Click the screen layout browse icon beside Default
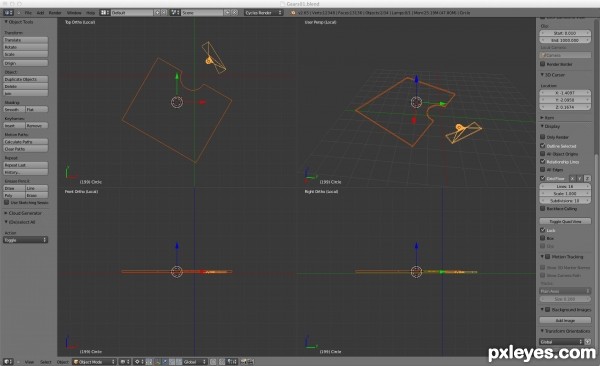Screen dimensions: 600x366 click(x=104, y=13)
